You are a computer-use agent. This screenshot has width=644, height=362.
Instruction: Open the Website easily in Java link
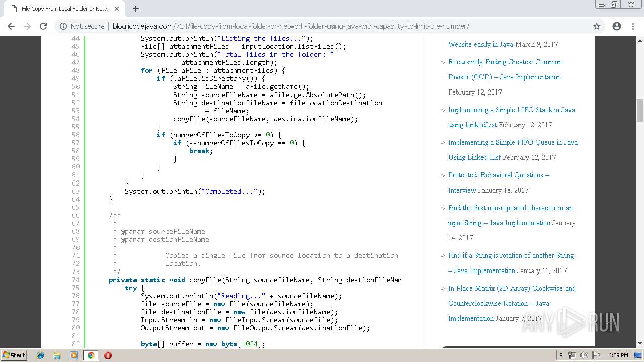[x=480, y=44]
